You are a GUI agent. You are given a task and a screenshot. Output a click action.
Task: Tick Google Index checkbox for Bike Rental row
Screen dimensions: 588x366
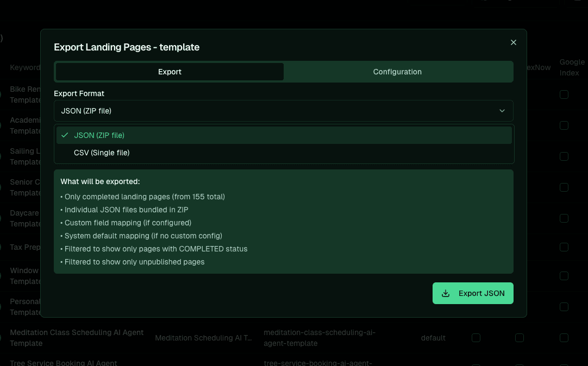point(564,94)
